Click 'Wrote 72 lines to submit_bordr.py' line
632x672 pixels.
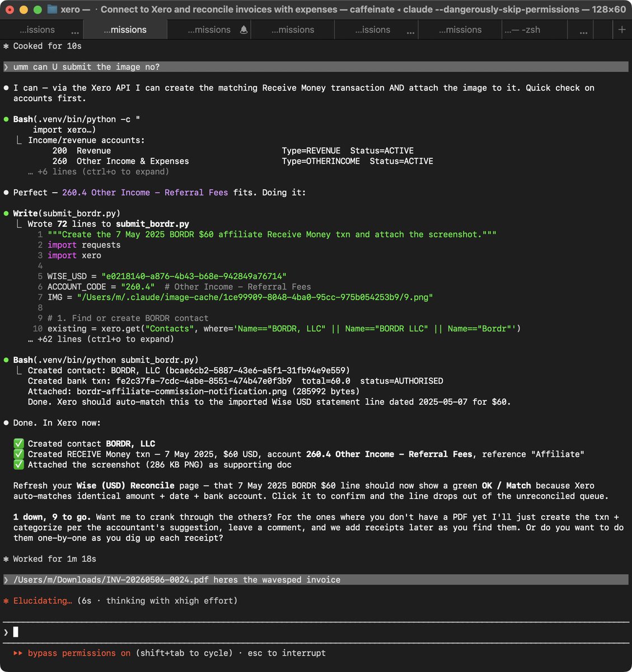(109, 224)
